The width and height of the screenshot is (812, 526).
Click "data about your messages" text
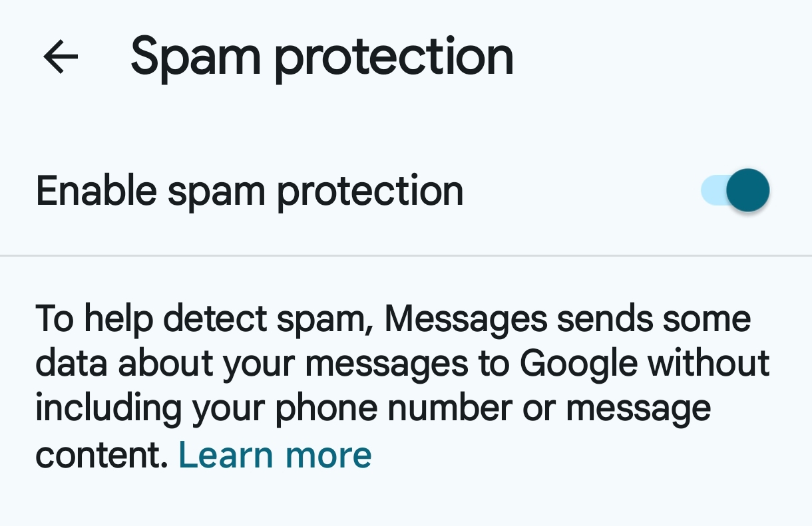[225, 364]
